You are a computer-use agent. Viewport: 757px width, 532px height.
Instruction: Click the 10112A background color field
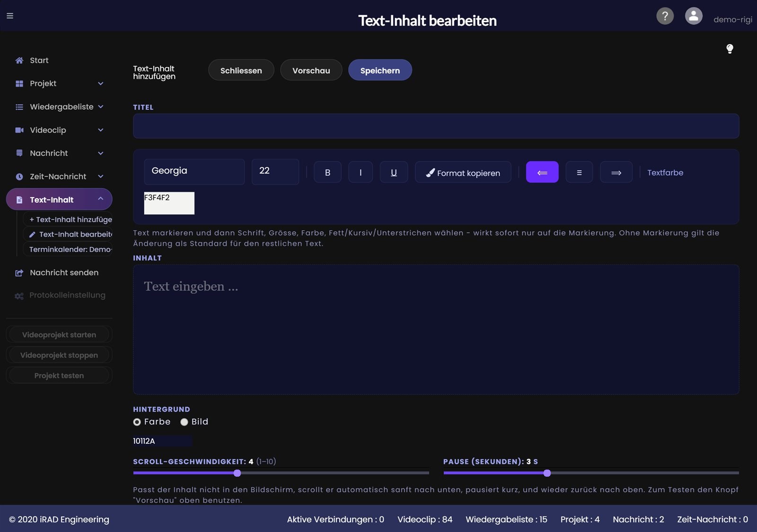[162, 441]
